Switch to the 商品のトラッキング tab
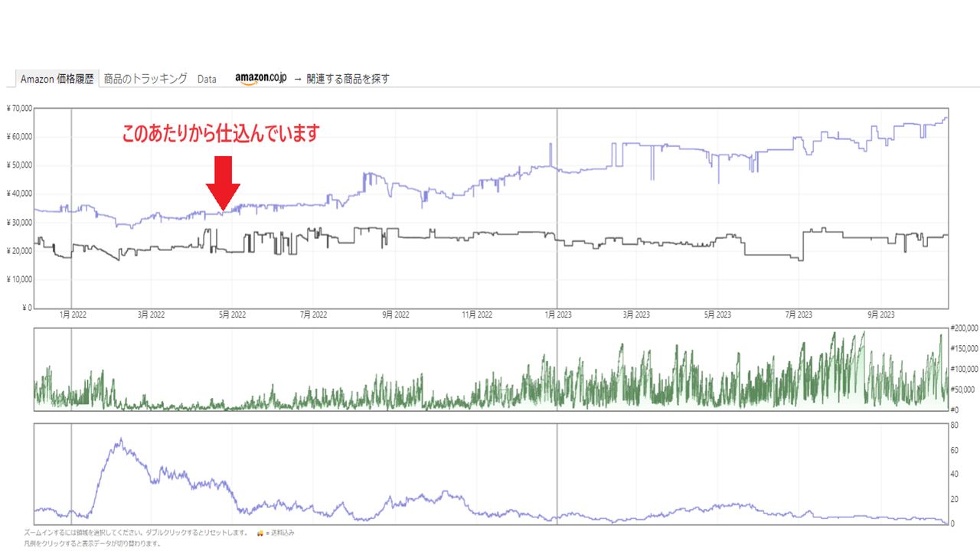The image size is (980, 551). coord(145,79)
